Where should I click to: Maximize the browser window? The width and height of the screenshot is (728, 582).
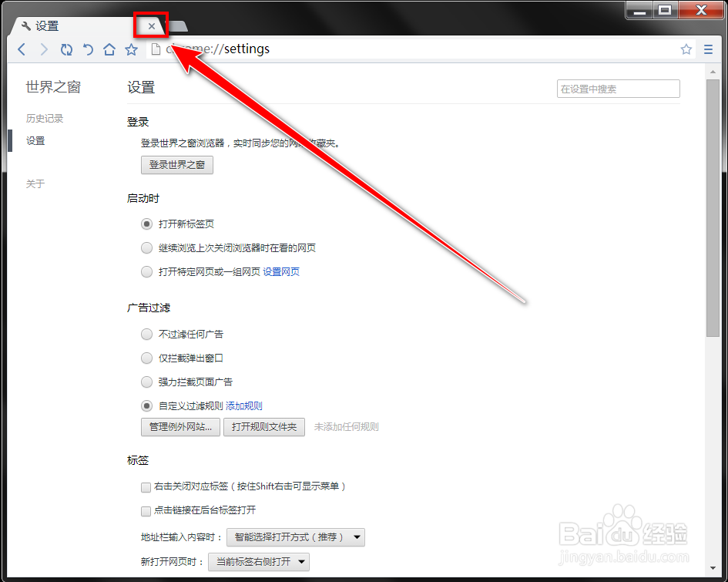point(666,10)
